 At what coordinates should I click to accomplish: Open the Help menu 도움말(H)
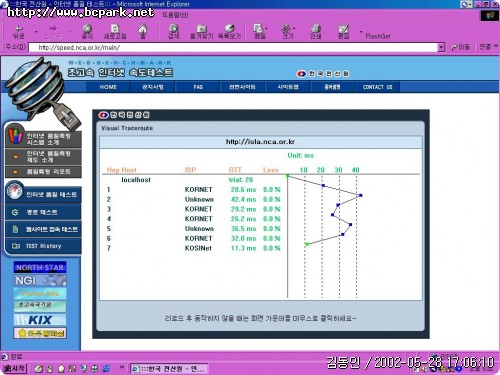point(175,15)
